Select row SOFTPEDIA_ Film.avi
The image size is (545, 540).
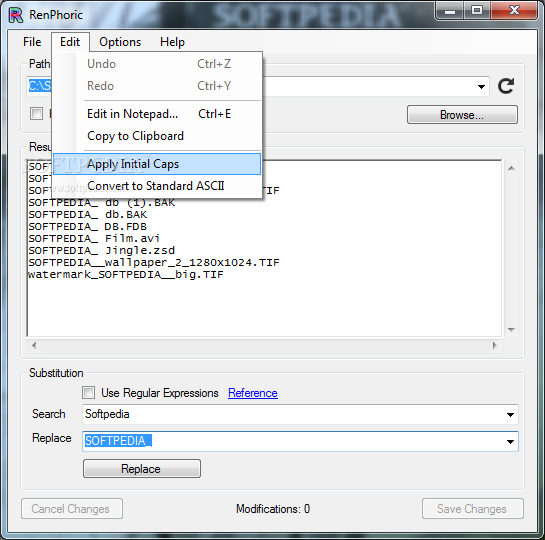click(x=94, y=238)
